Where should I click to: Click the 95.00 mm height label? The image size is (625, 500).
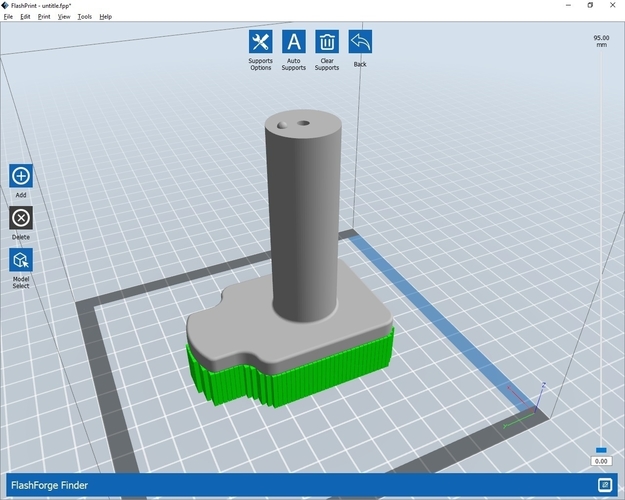(601, 41)
